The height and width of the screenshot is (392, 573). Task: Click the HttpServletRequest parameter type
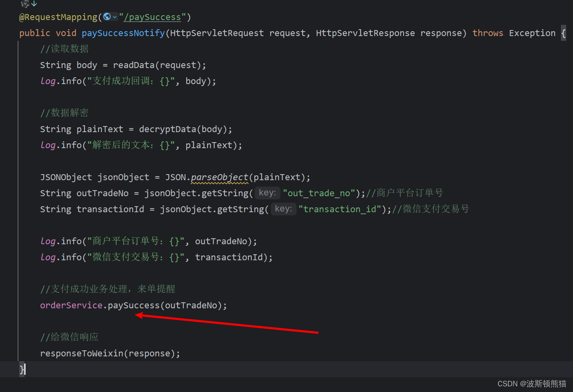coord(217,33)
